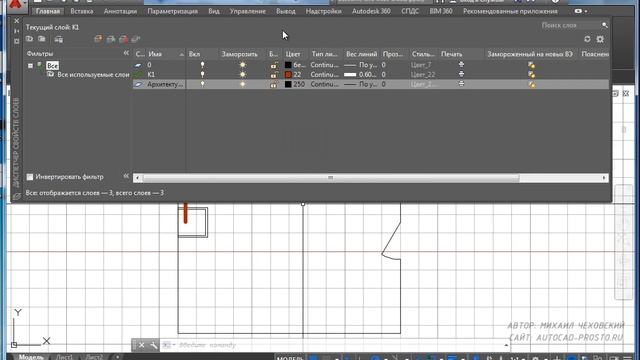Image resolution: width=640 pixels, height=360 pixels.
Task: Check the Инвертировать фильтр checkbox
Action: click(30, 177)
